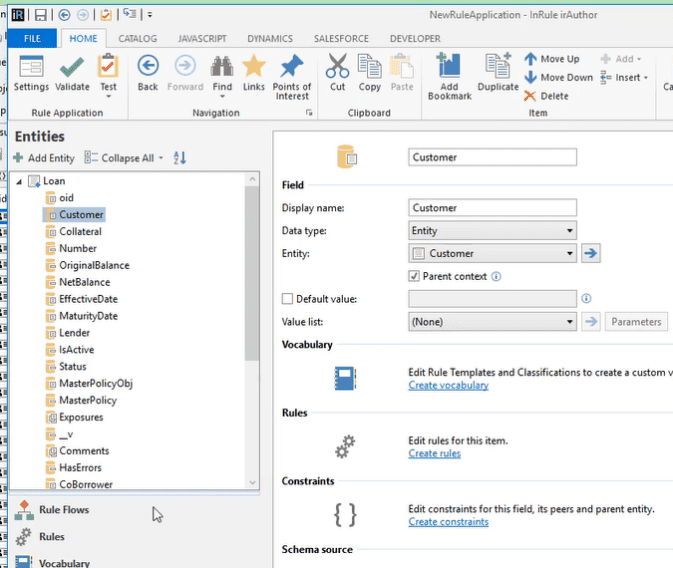Expand the Value list dropdown
The image size is (673, 568).
[569, 322]
